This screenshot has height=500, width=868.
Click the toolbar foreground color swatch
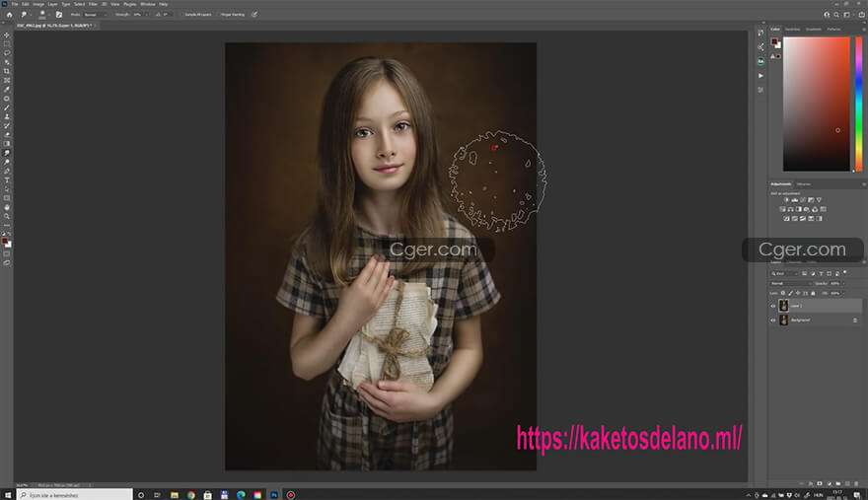[5, 241]
